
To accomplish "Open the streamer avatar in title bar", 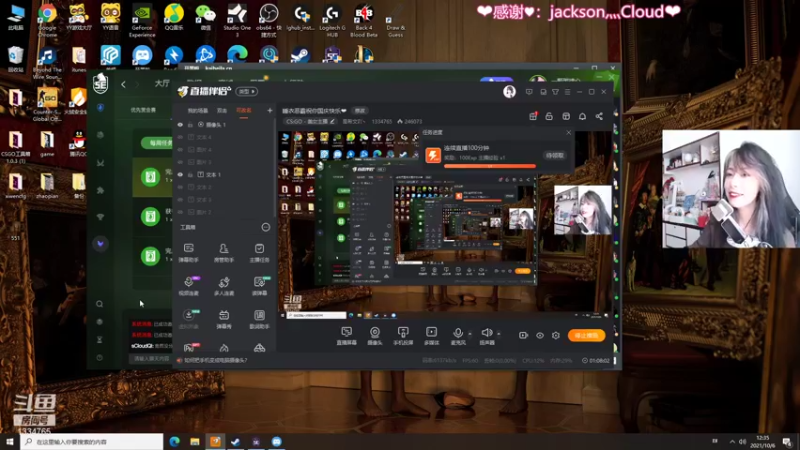I will pos(509,92).
